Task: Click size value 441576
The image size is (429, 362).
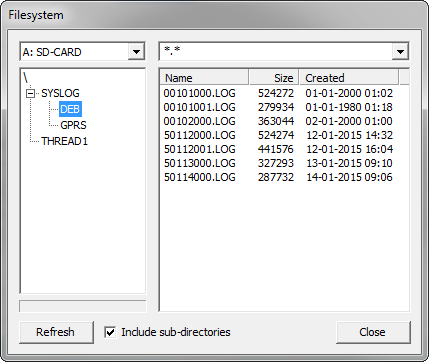Action: (276, 149)
